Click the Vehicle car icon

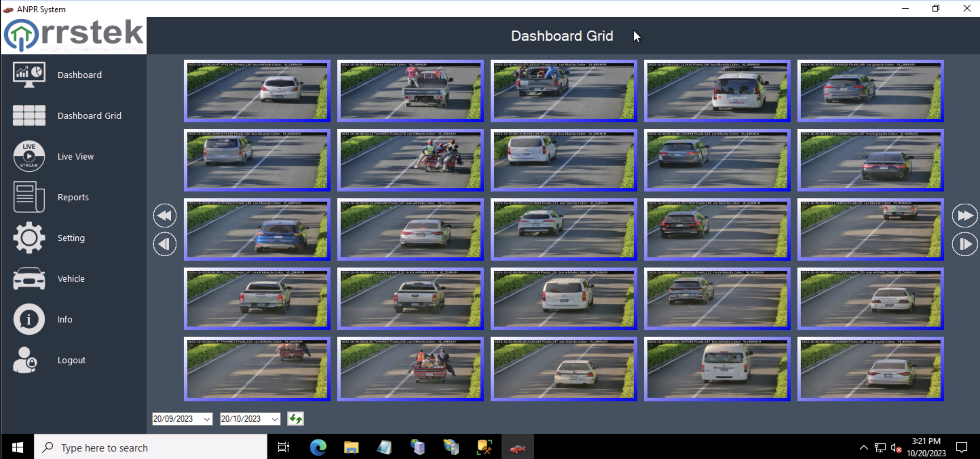pos(29,278)
